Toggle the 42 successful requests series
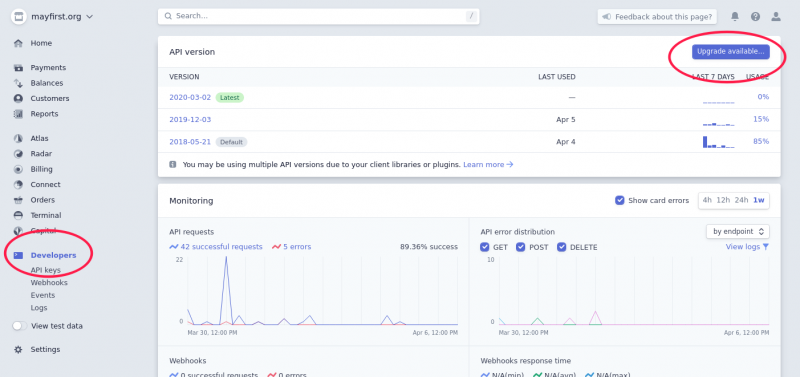 tap(216, 247)
